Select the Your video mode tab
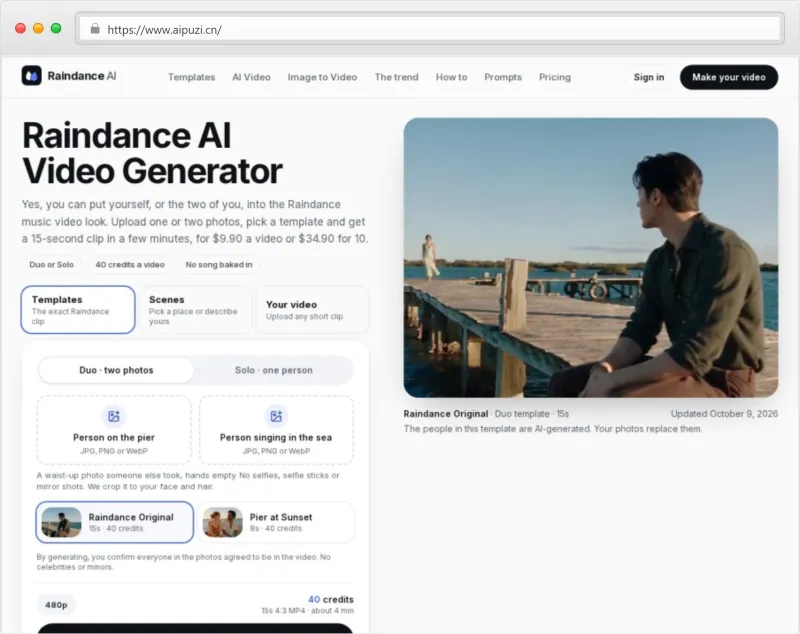Viewport: 800px width, 634px height. click(x=312, y=310)
